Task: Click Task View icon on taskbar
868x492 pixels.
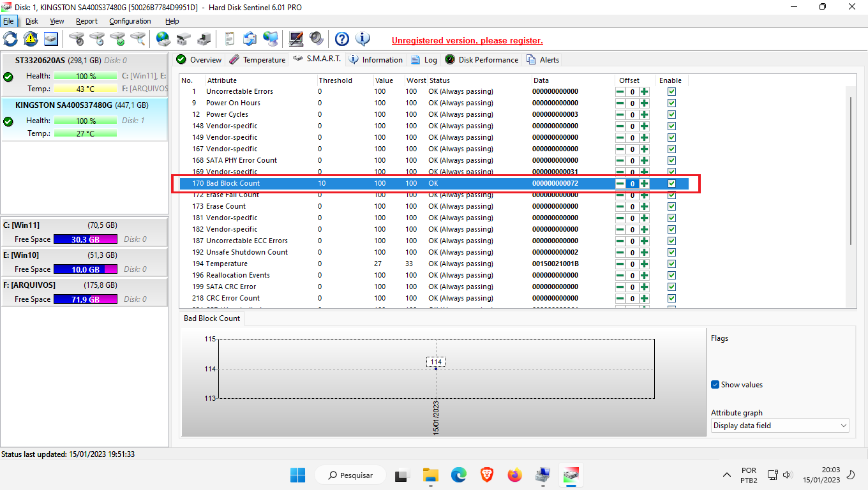Action: tap(401, 475)
